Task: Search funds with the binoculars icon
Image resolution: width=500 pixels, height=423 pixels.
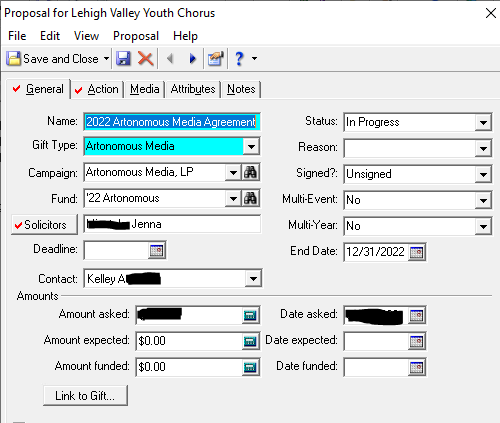Action: coord(250,198)
